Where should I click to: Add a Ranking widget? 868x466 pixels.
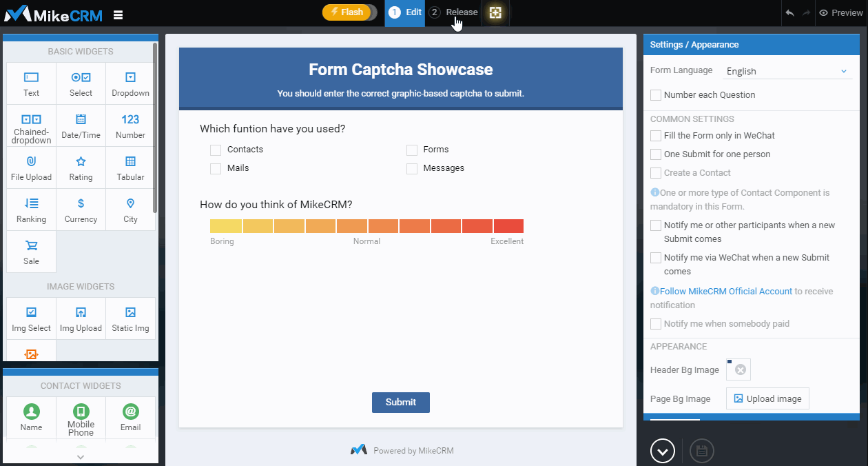pyautogui.click(x=31, y=210)
